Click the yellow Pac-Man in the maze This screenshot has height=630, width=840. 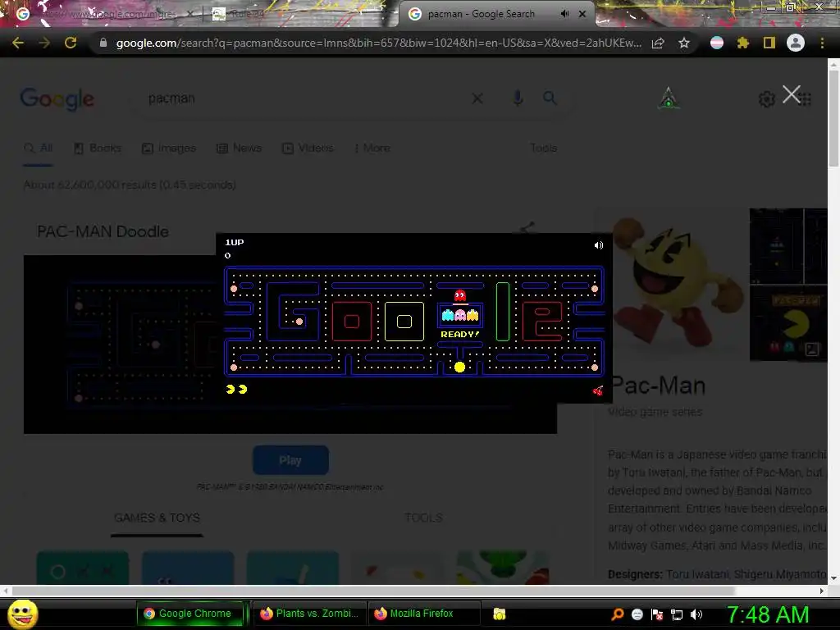click(459, 367)
